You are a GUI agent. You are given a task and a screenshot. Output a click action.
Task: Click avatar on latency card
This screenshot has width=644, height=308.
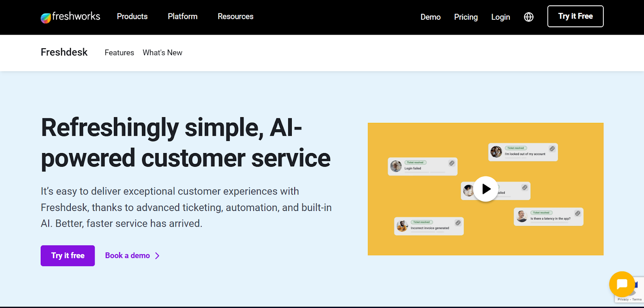point(522,216)
